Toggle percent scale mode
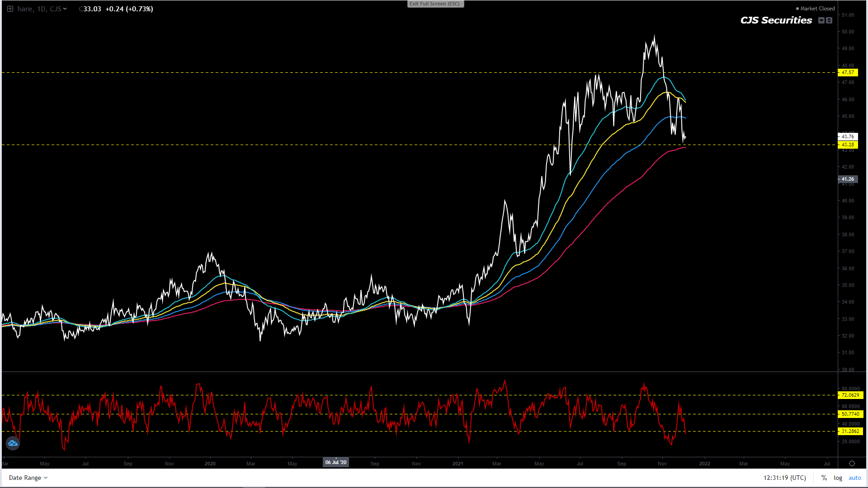This screenshot has width=868, height=488. (x=824, y=478)
